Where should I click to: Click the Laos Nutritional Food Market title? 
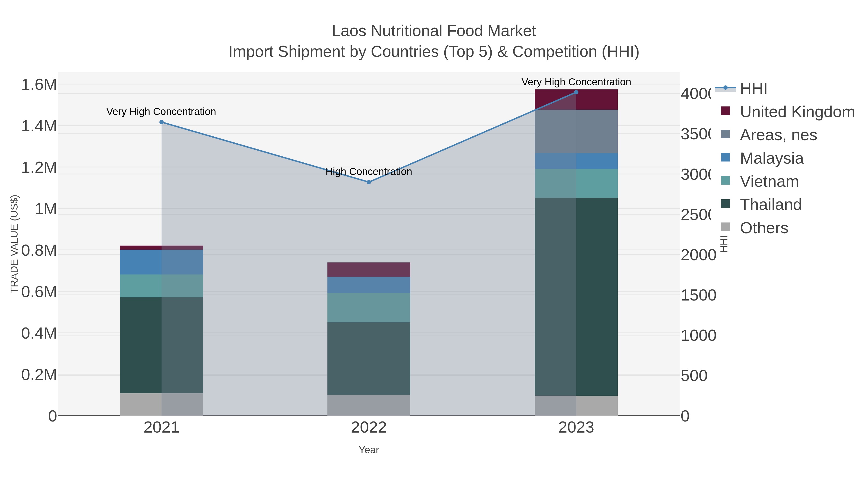pos(434,31)
